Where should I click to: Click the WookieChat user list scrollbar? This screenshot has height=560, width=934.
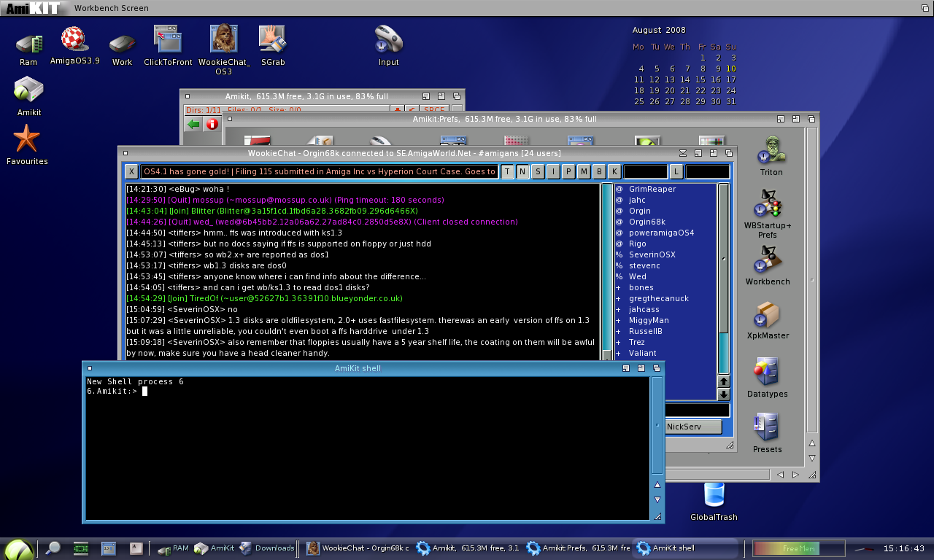(x=724, y=279)
